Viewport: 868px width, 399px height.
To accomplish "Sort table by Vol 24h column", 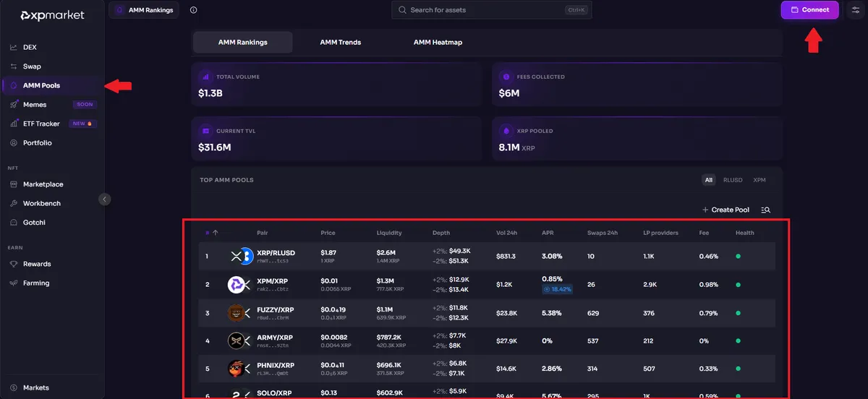I will [x=508, y=233].
